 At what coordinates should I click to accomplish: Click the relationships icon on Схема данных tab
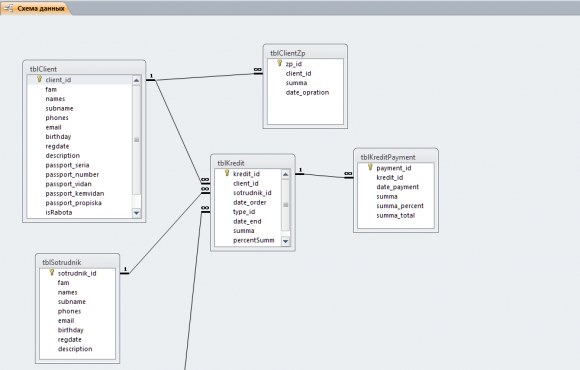click(x=8, y=8)
